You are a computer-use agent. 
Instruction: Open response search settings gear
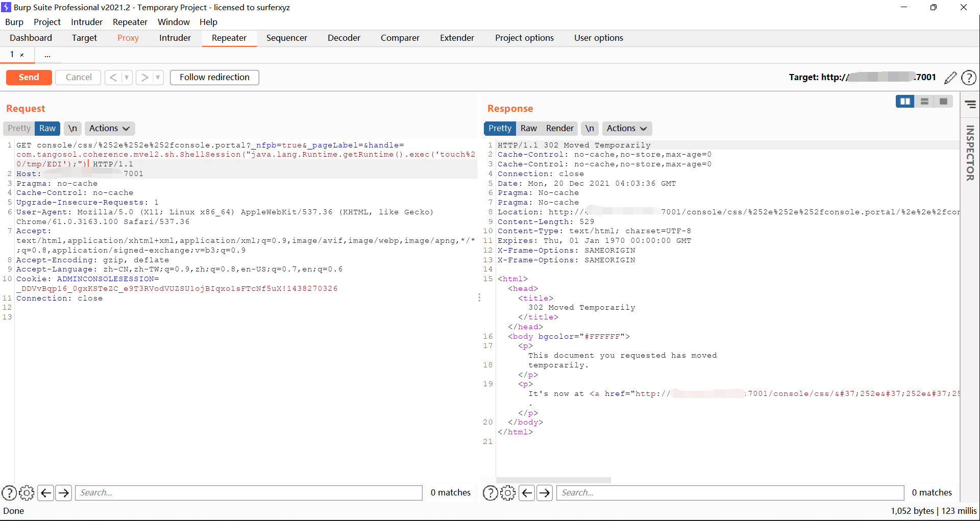pyautogui.click(x=508, y=492)
